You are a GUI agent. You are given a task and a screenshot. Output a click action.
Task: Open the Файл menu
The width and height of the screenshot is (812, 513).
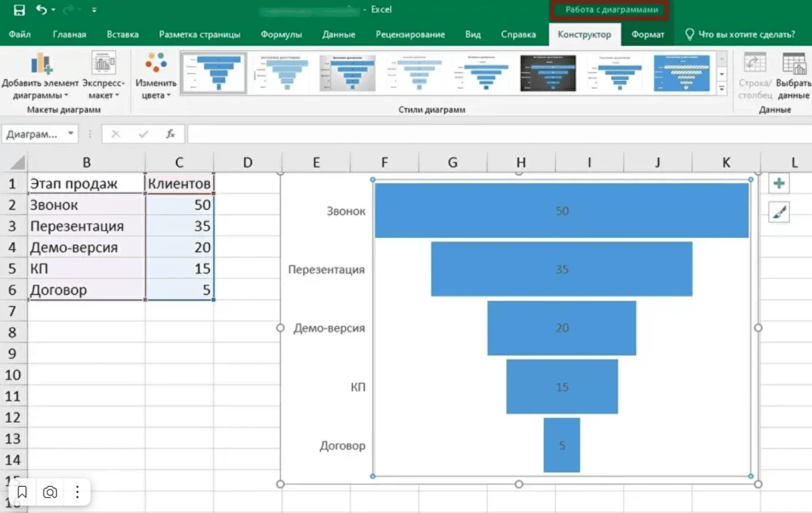(20, 35)
